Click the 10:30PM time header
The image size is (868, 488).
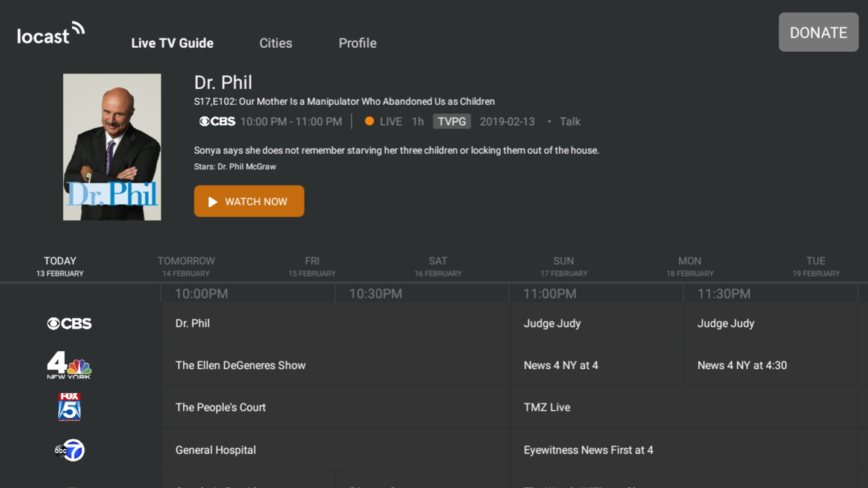coord(376,294)
